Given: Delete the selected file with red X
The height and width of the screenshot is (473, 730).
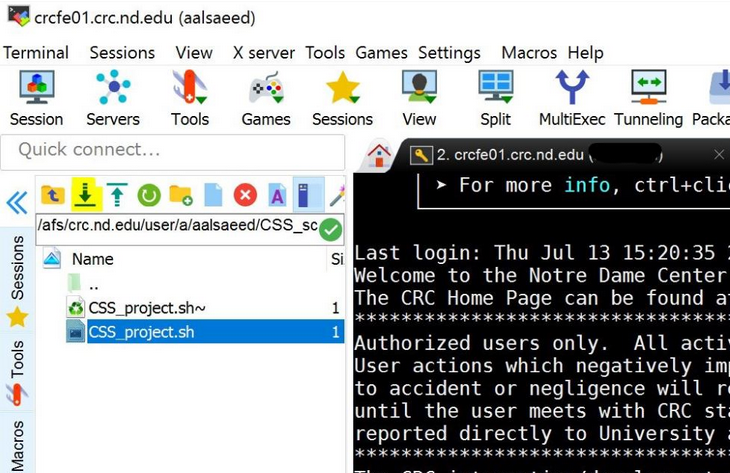Looking at the screenshot, I should pos(245,195).
